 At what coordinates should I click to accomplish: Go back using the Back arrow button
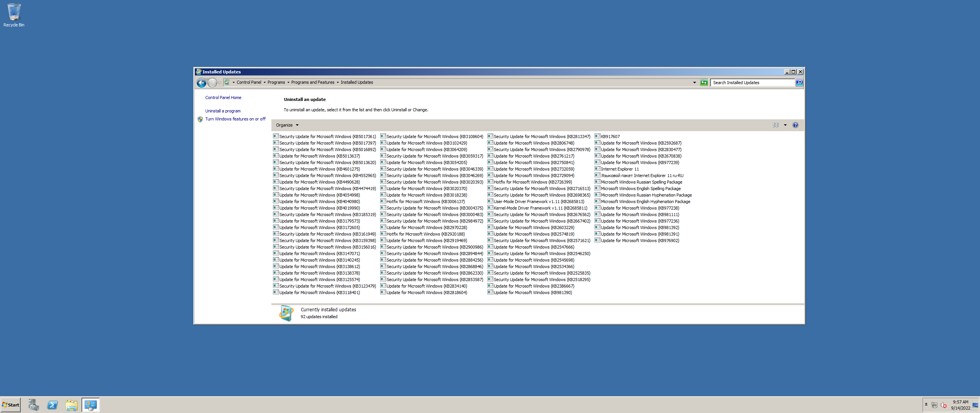(x=201, y=83)
